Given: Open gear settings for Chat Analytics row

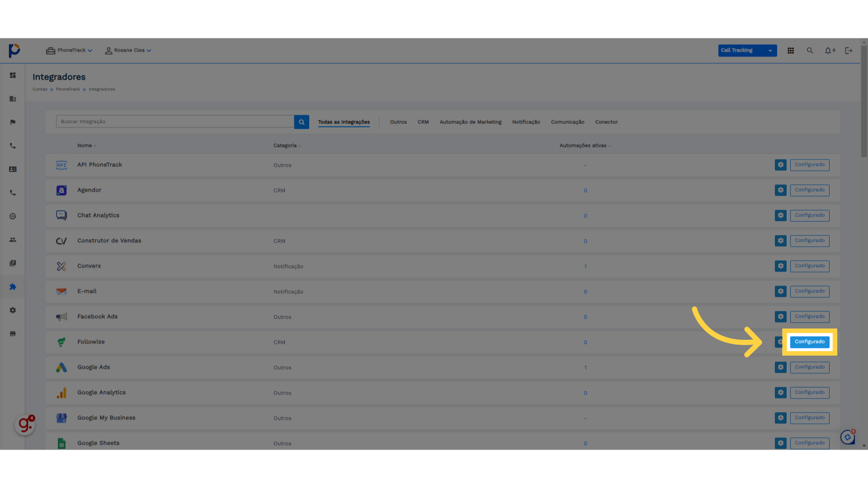Looking at the screenshot, I should point(781,216).
